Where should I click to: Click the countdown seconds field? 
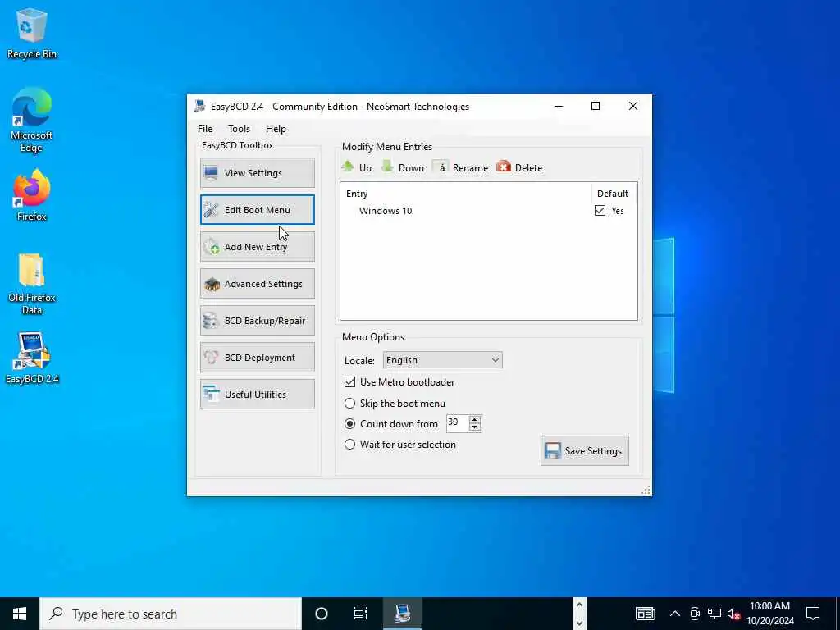[x=458, y=422]
